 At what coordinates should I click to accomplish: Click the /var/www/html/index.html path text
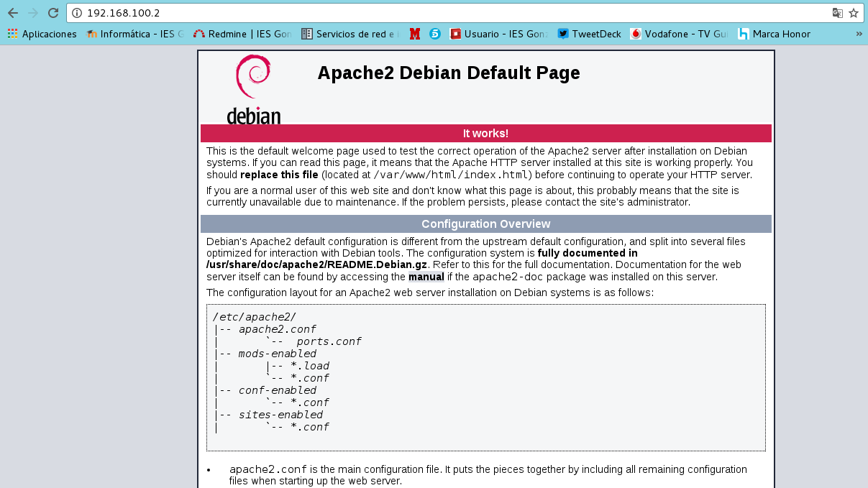[452, 175]
